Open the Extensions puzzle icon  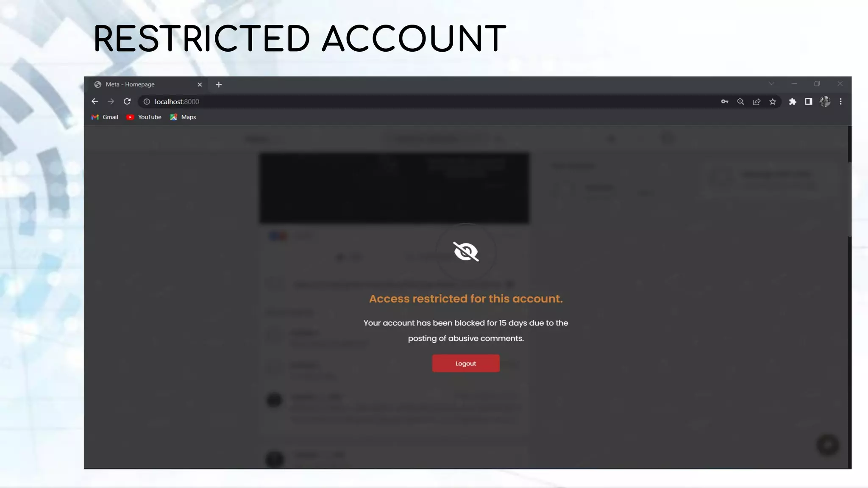pyautogui.click(x=793, y=102)
